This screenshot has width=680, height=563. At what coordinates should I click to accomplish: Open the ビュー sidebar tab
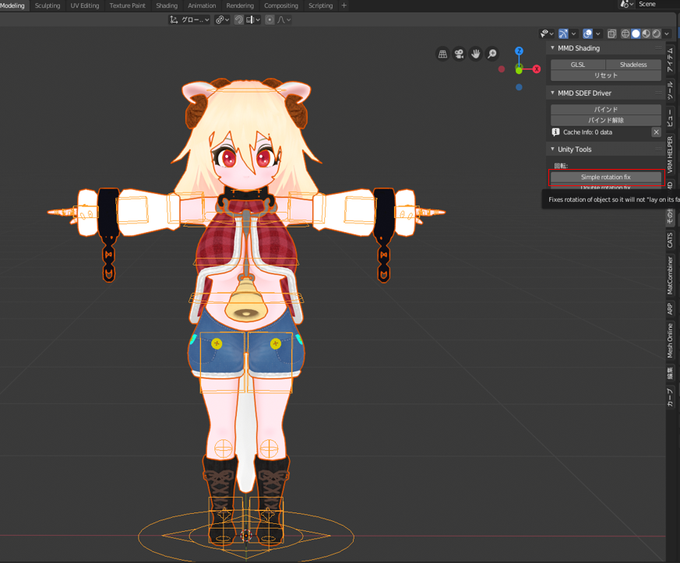coord(670,118)
